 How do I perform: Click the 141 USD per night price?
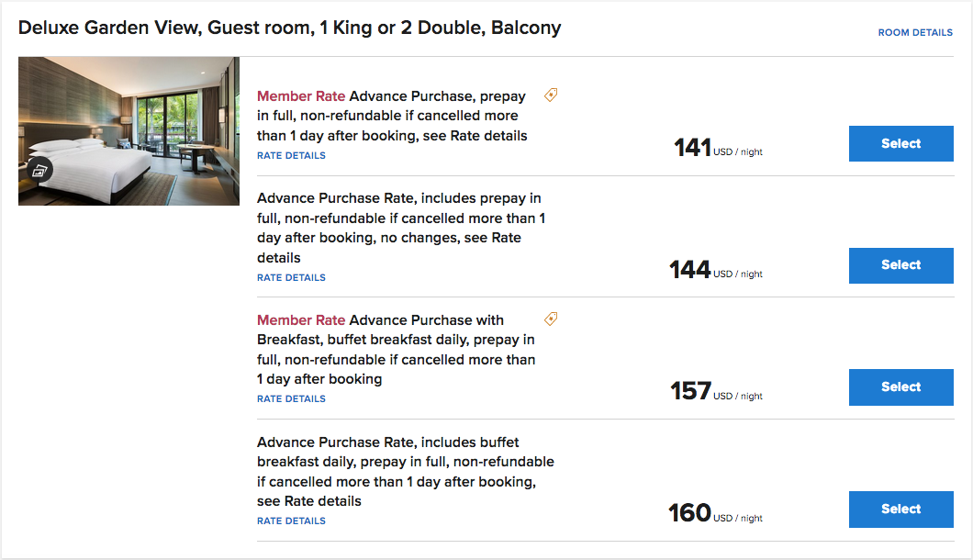(717, 148)
